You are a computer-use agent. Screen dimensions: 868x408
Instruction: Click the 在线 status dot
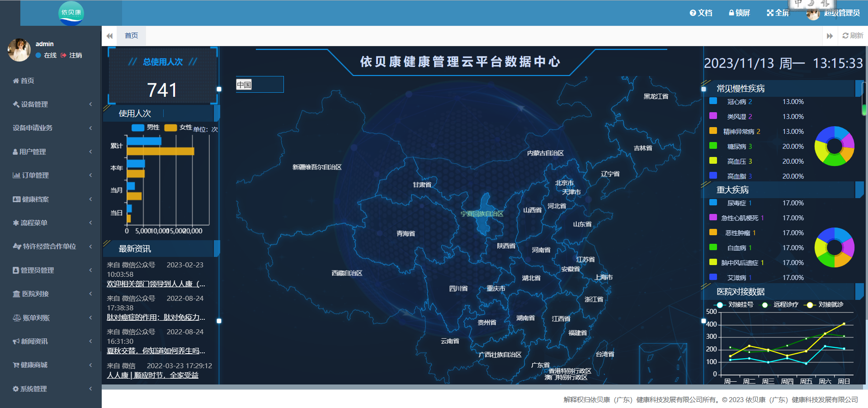pyautogui.click(x=38, y=55)
